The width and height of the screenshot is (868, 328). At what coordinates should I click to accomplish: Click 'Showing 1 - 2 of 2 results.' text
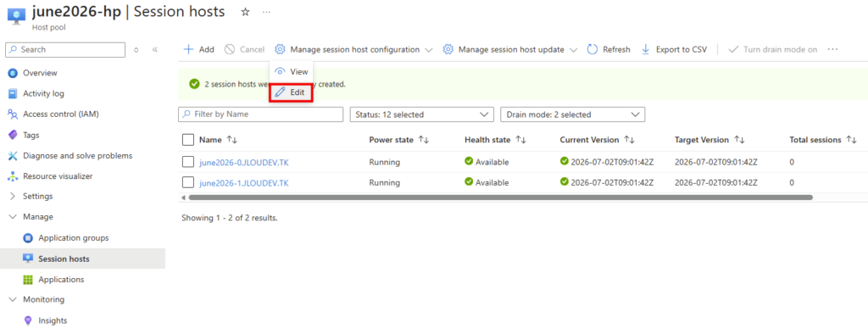229,218
